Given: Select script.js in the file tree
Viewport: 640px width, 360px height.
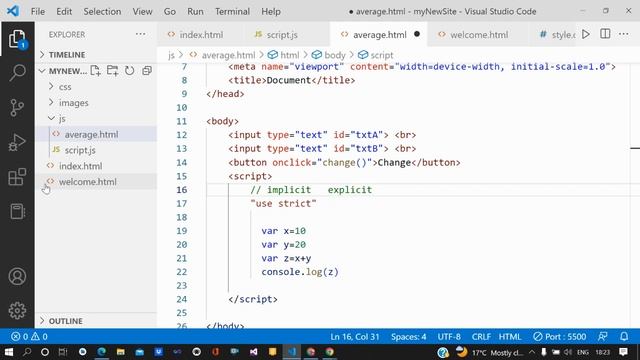Looking at the screenshot, I should coord(96,150).
